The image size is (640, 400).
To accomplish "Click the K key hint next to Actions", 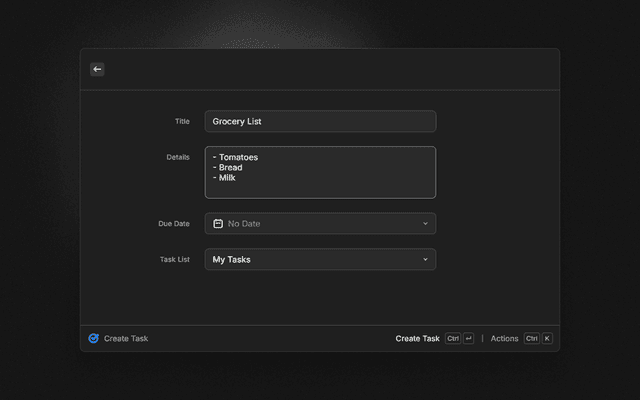I will point(547,338).
